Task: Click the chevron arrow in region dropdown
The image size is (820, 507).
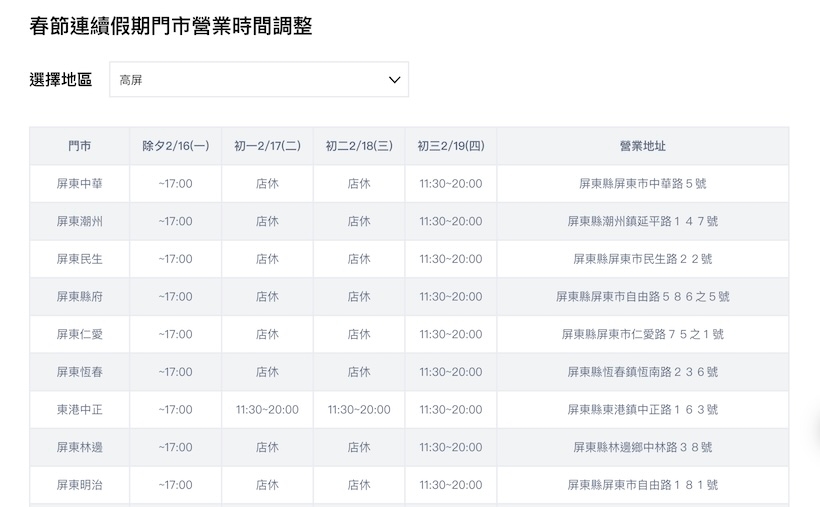Action: click(394, 80)
